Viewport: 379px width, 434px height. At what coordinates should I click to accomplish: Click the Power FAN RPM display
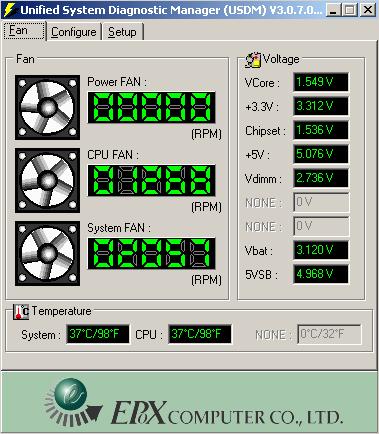click(x=151, y=107)
